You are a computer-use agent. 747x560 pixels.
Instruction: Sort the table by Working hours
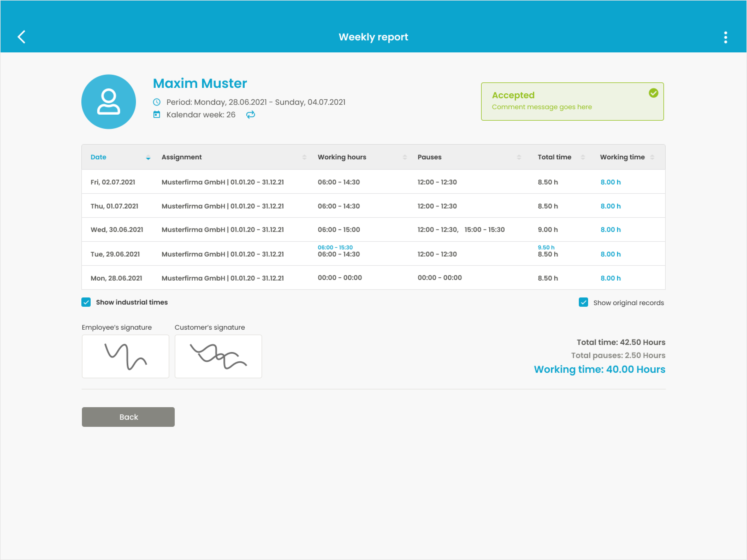point(405,157)
